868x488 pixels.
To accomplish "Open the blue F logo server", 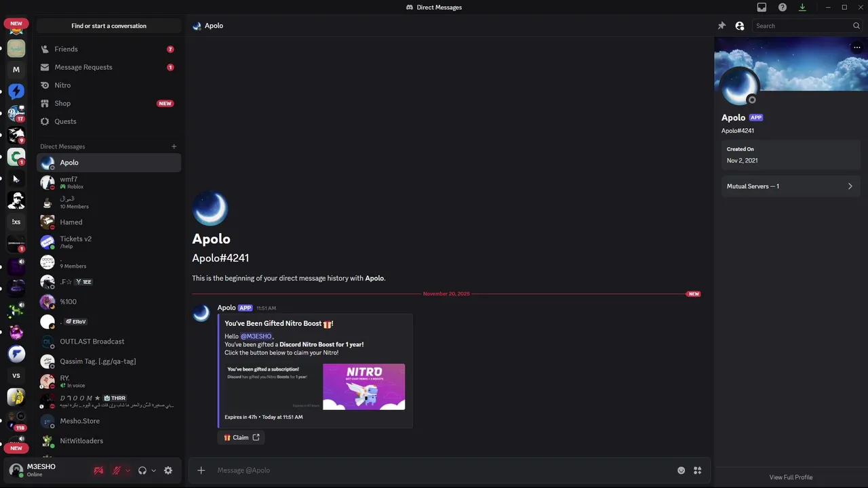I will click(x=16, y=354).
